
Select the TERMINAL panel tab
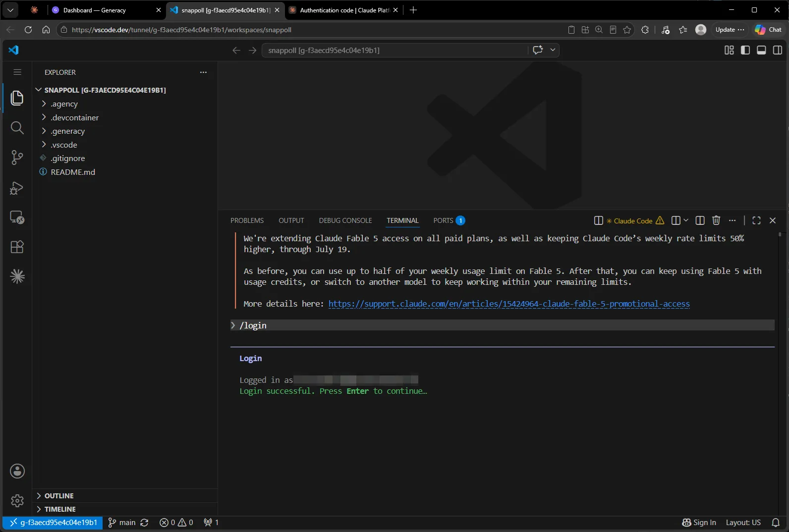(x=402, y=220)
